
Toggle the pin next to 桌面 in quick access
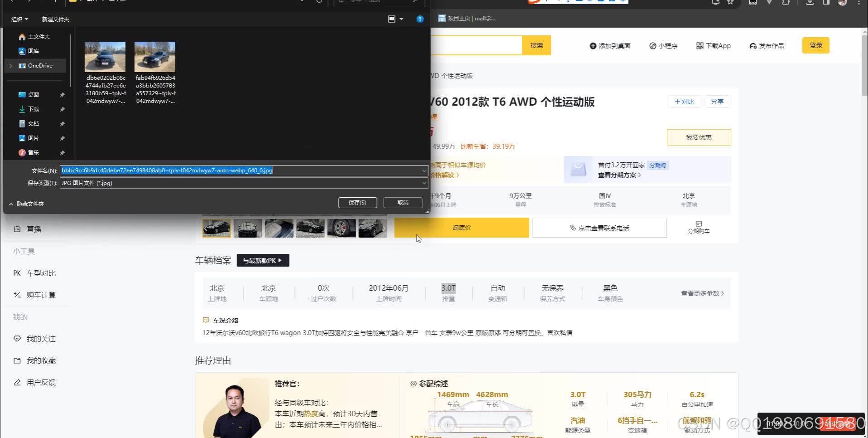[63, 94]
